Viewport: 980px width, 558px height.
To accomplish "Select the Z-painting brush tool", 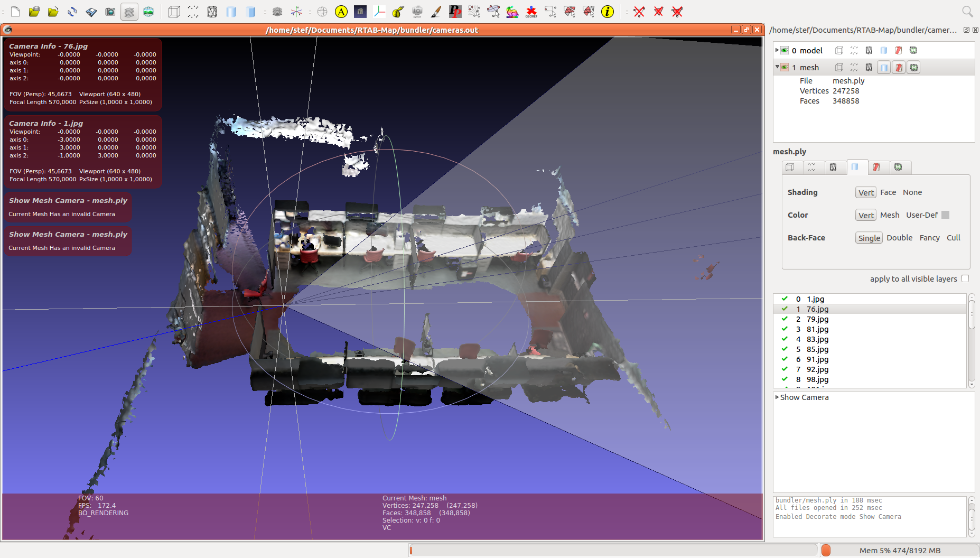I will (436, 12).
